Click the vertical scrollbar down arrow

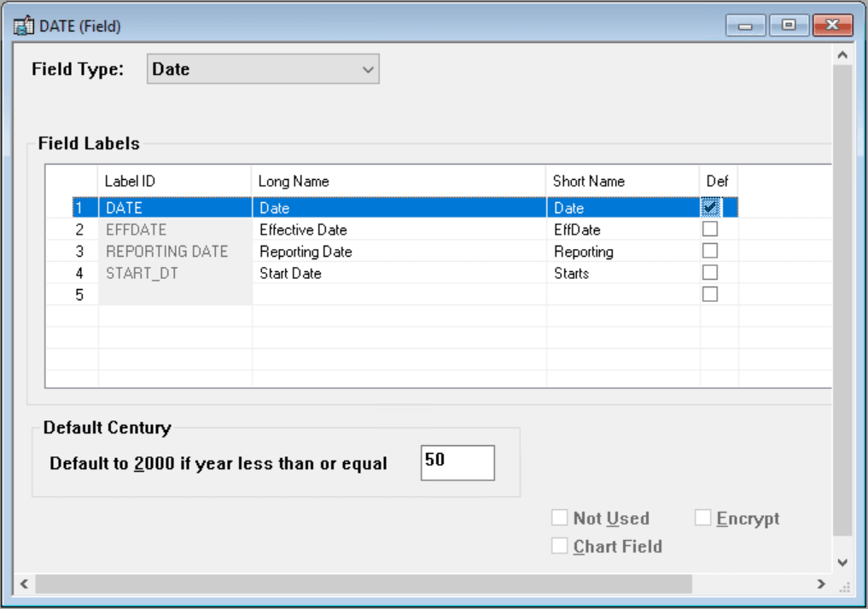click(x=842, y=562)
